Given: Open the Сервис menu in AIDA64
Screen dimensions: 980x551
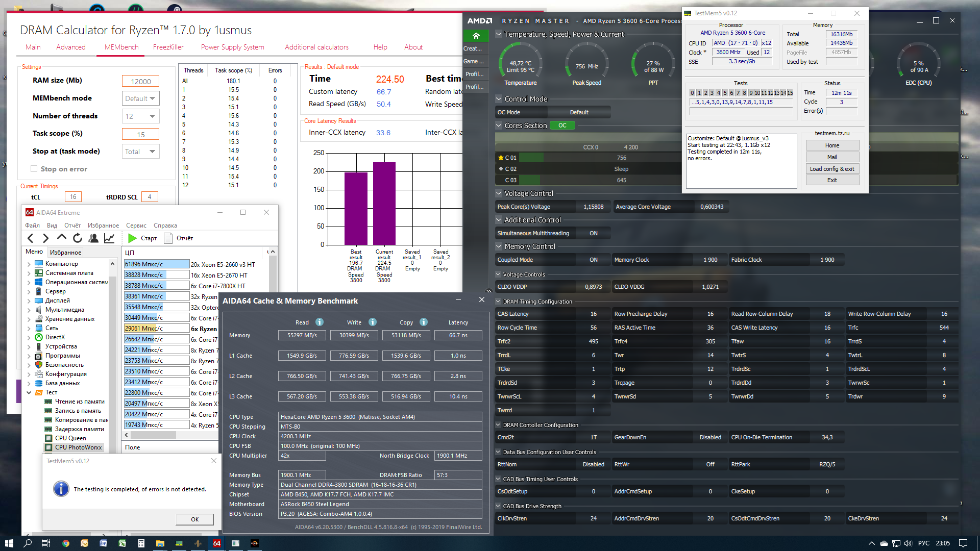Looking at the screenshot, I should click(136, 226).
